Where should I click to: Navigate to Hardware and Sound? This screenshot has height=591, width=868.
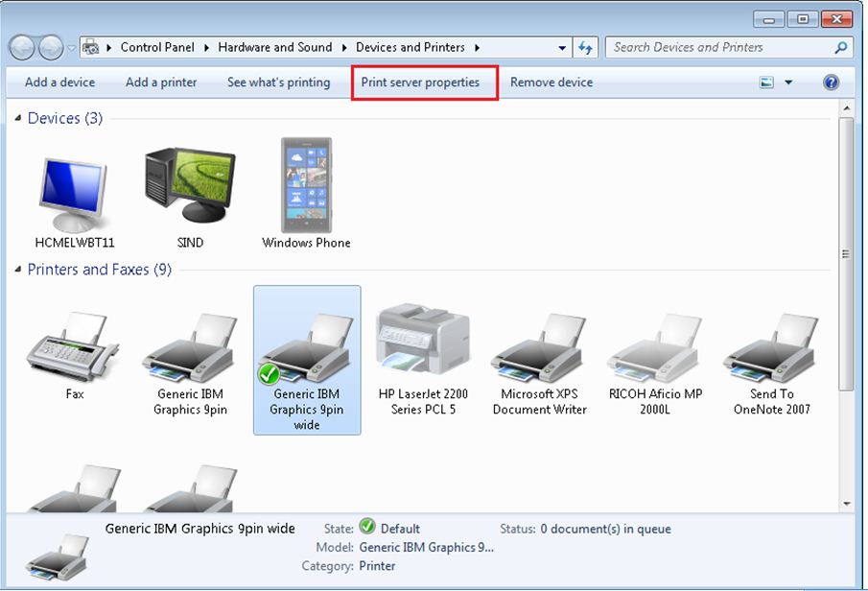275,46
